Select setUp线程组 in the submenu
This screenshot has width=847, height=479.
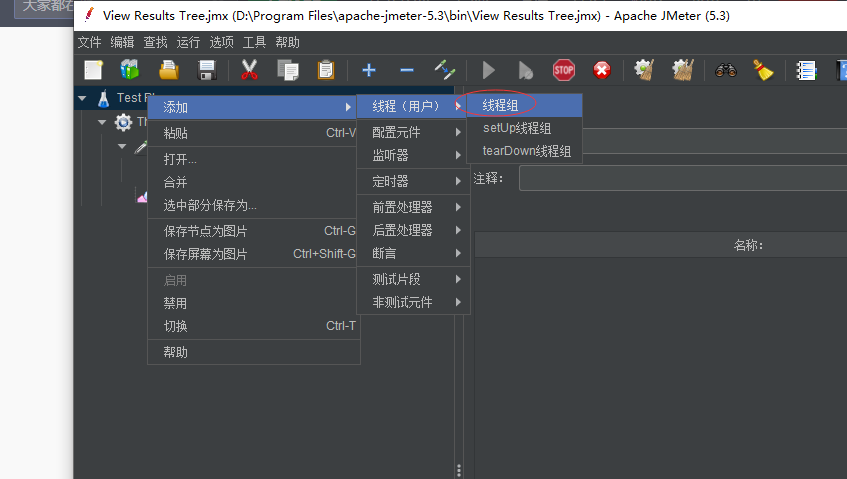pos(525,128)
